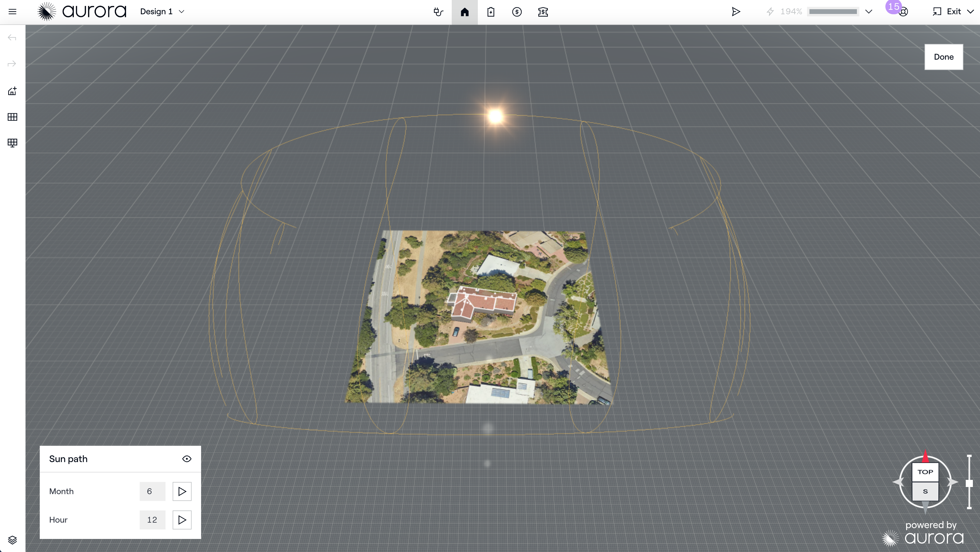Open the financing bank icon
This screenshot has width=980, height=552.
coord(543,12)
